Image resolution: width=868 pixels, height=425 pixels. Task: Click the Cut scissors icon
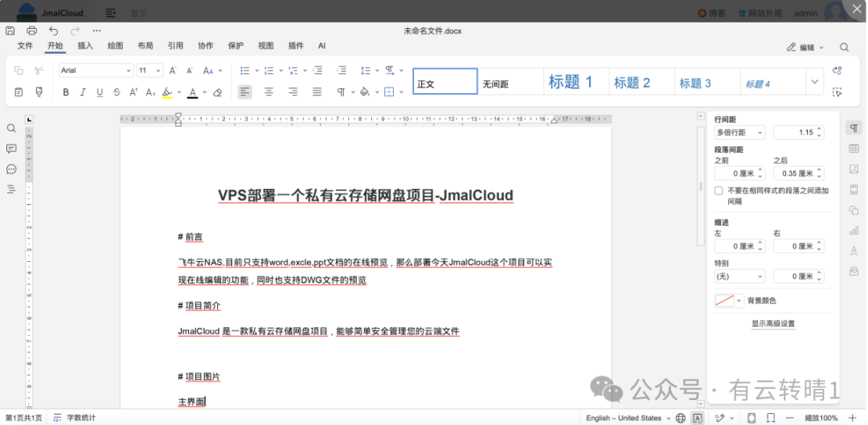click(x=39, y=70)
